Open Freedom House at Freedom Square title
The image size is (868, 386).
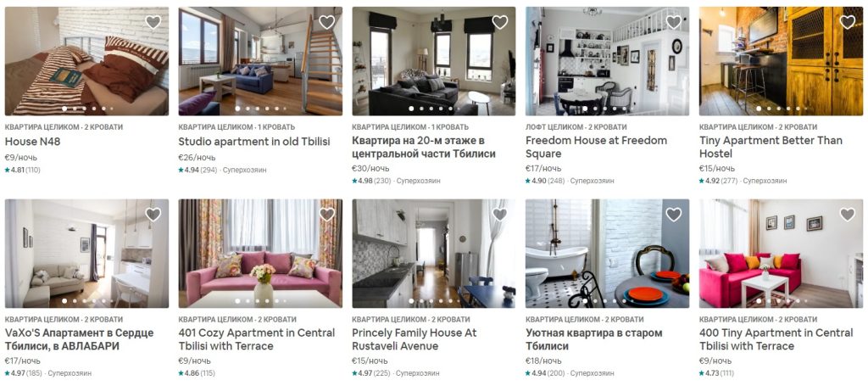pos(596,148)
